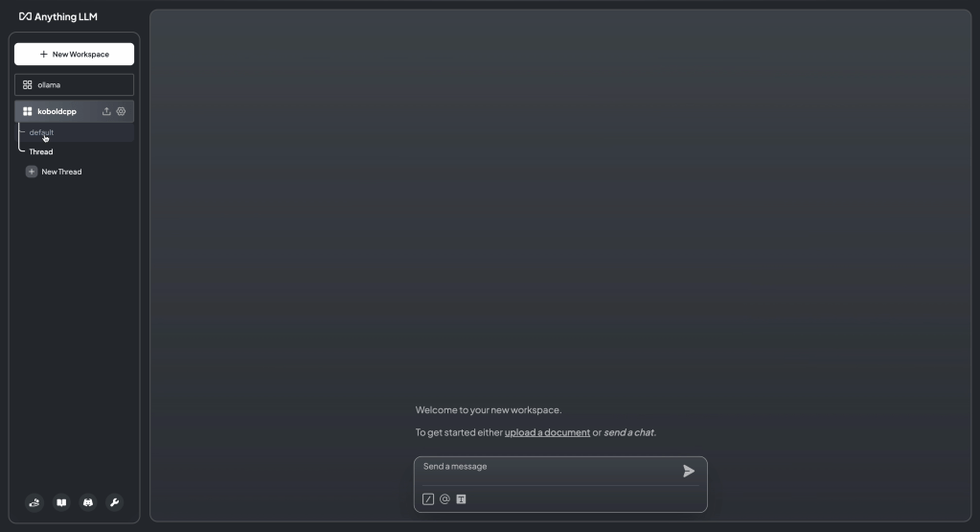Create a New Workspace
The height and width of the screenshot is (532, 980).
[x=75, y=55]
